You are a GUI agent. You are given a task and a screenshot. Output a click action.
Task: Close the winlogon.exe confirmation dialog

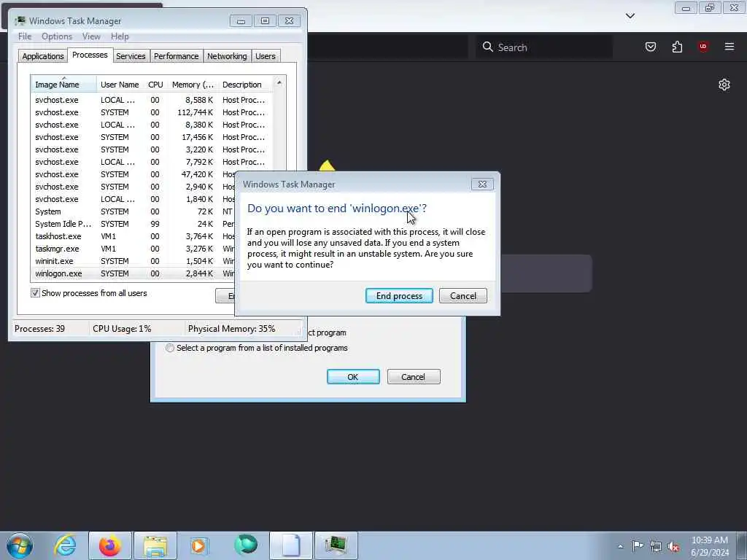pos(482,184)
